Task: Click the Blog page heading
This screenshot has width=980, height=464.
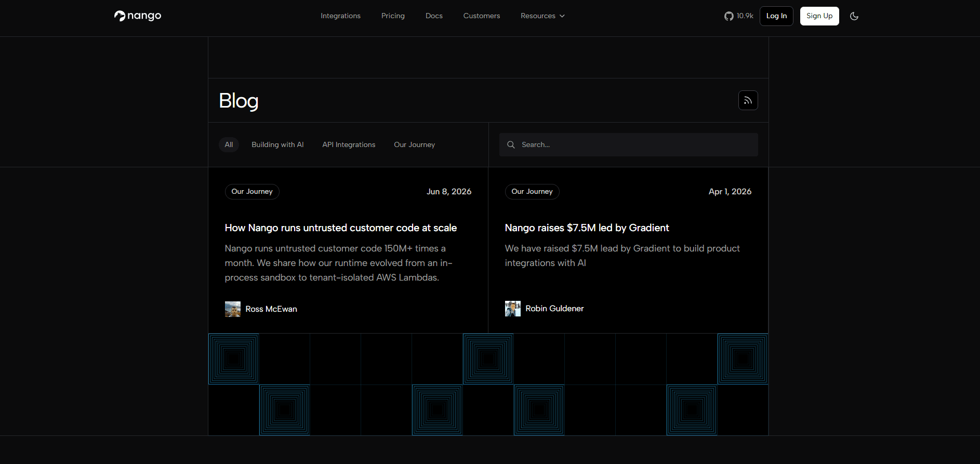Action: pyautogui.click(x=239, y=101)
